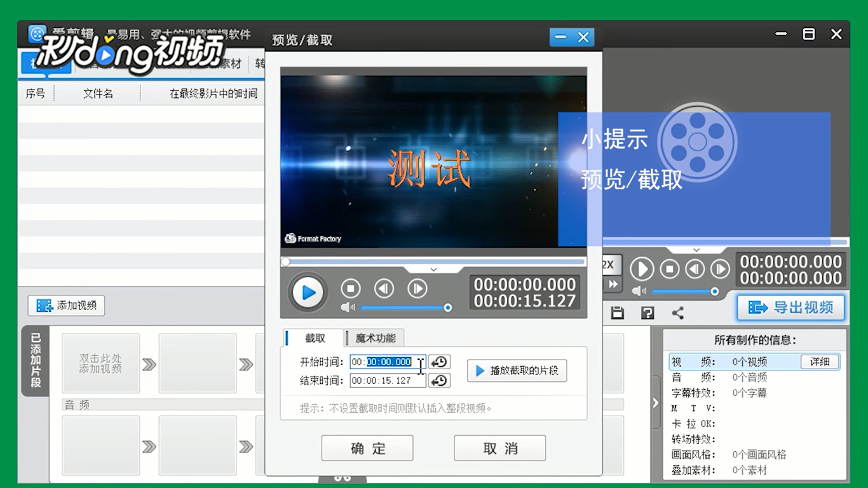
Task: Click the 导出视频 export button
Action: pos(790,308)
